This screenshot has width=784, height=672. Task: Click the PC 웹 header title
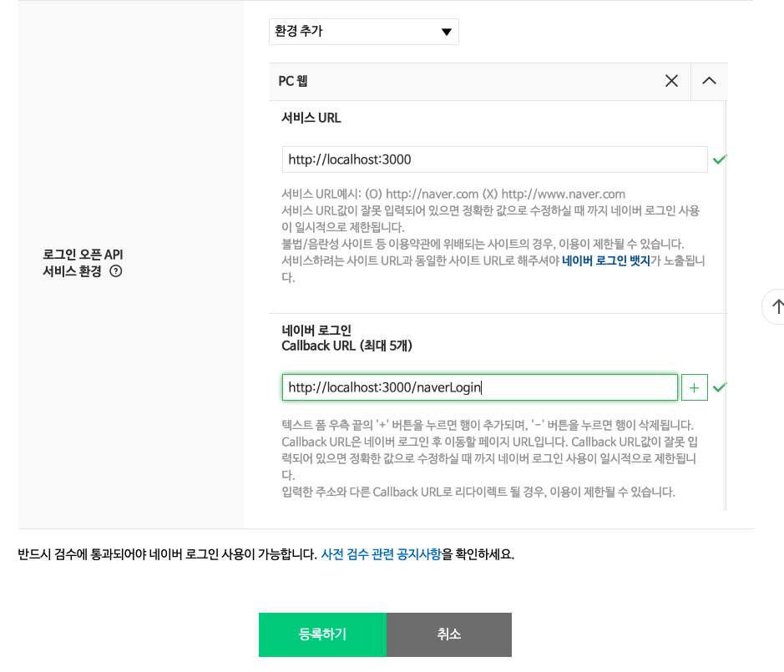tap(294, 82)
